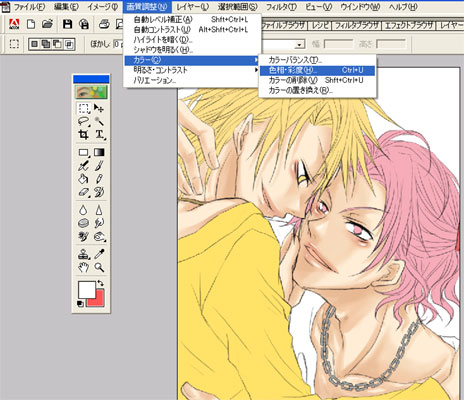Open the ビュー menu
The height and width of the screenshot is (400, 464).
(319, 7)
